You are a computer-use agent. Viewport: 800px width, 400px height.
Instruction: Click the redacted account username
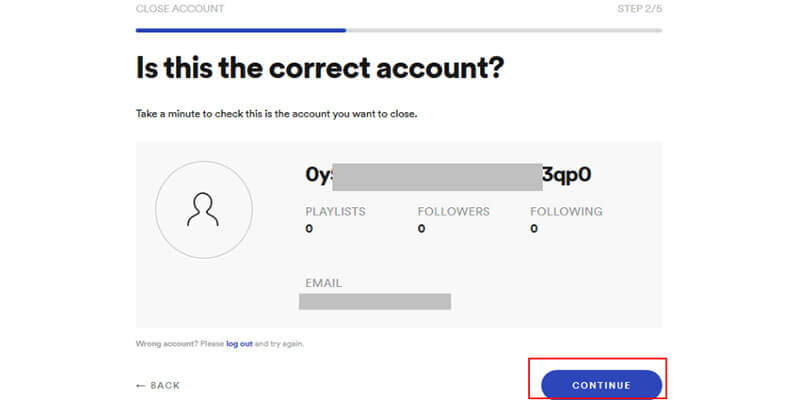448,175
